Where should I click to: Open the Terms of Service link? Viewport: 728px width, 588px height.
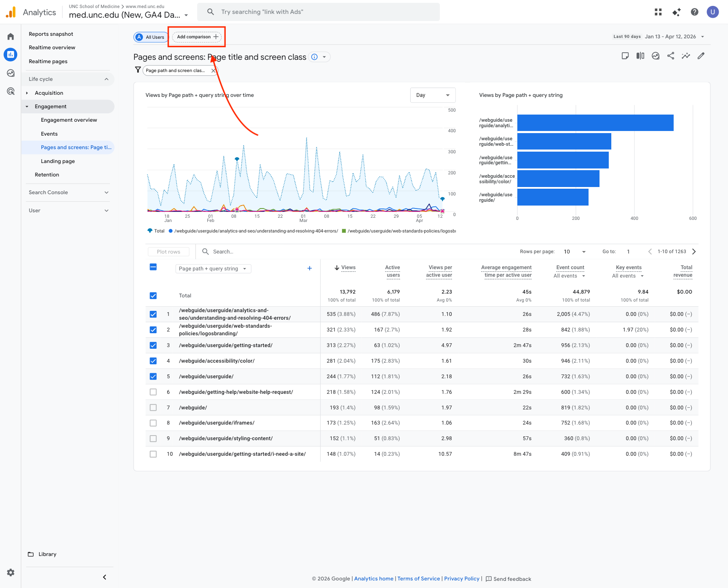pyautogui.click(x=418, y=579)
